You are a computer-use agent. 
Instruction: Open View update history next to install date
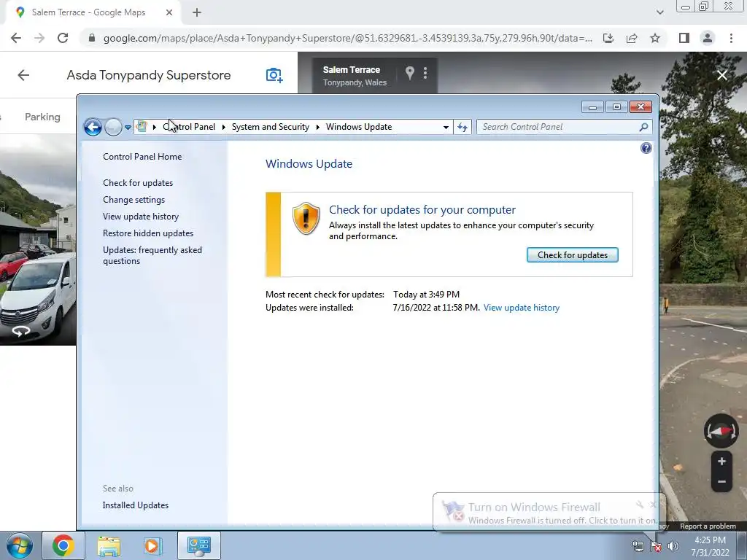coord(521,308)
